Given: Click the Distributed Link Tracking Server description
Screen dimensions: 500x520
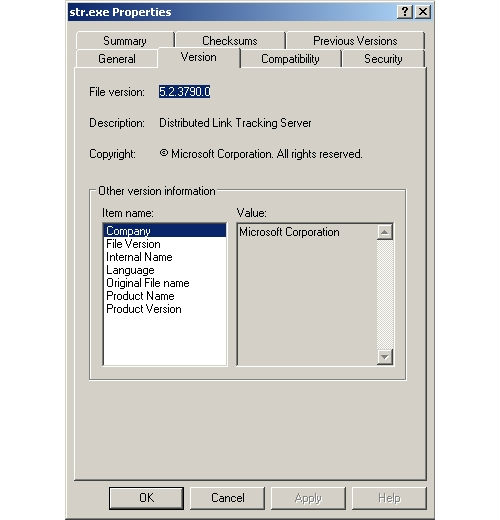Looking at the screenshot, I should 235,123.
